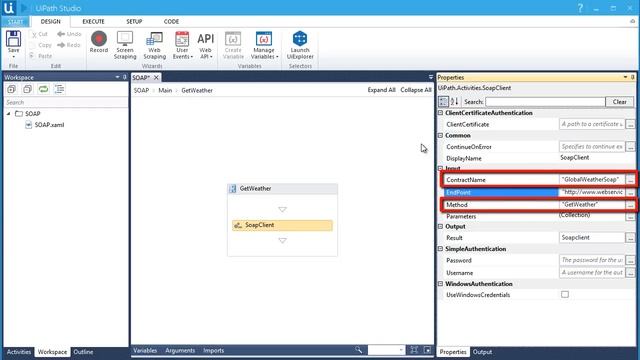Collapse SimpleAuthentication section

pyautogui.click(x=440, y=249)
